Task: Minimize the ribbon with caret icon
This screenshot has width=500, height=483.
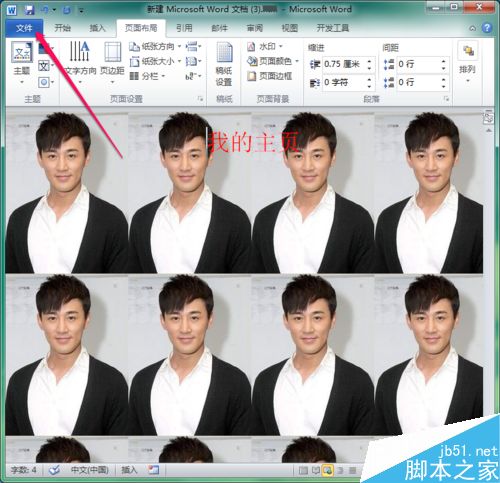Action: [x=473, y=28]
